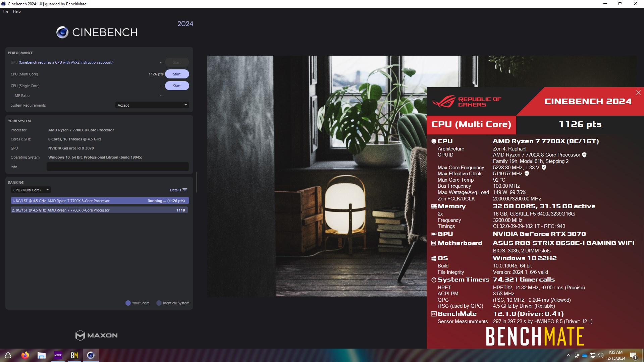Viewport: 644px width, 362px height.
Task: Click the Max Effective Clock verified shield
Action: click(x=527, y=174)
